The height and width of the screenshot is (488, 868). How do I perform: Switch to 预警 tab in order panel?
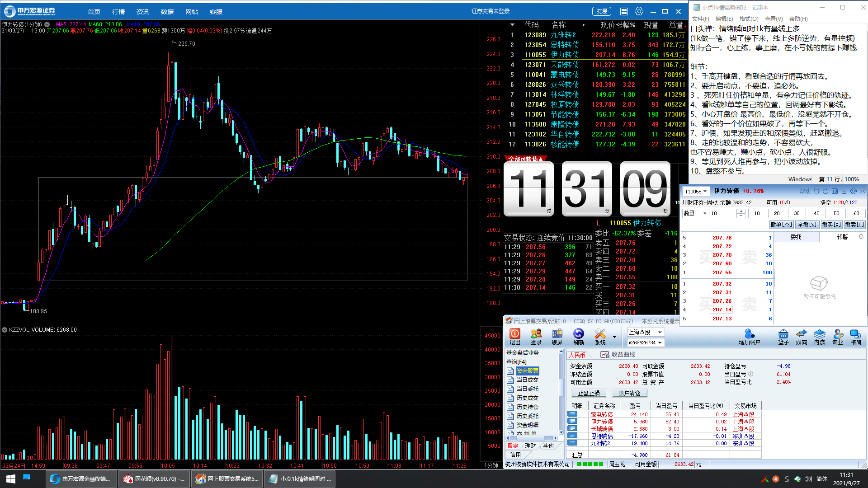point(842,237)
